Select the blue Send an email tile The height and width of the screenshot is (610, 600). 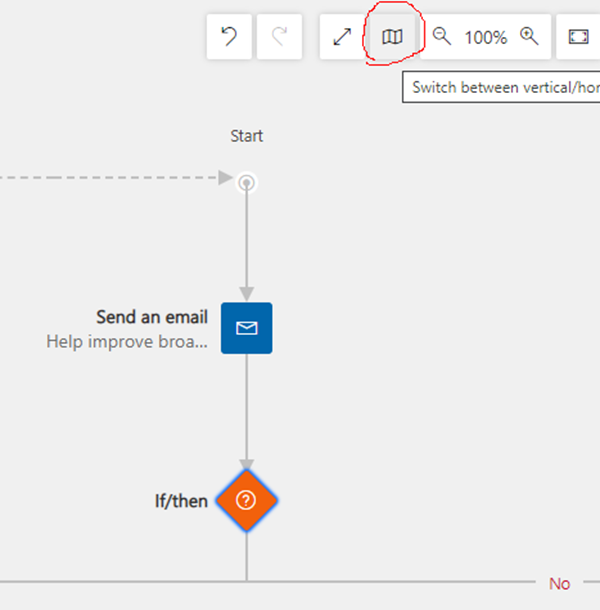coord(246,328)
